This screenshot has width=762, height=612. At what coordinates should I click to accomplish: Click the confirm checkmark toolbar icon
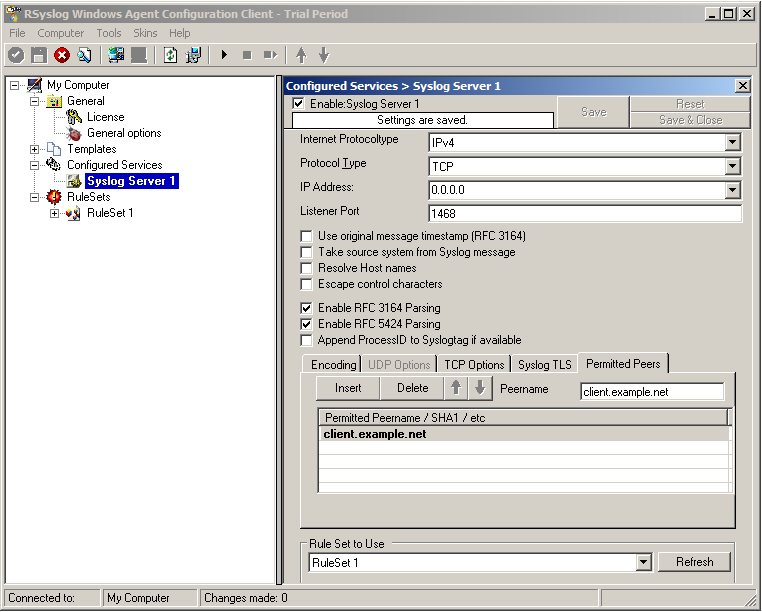16,55
